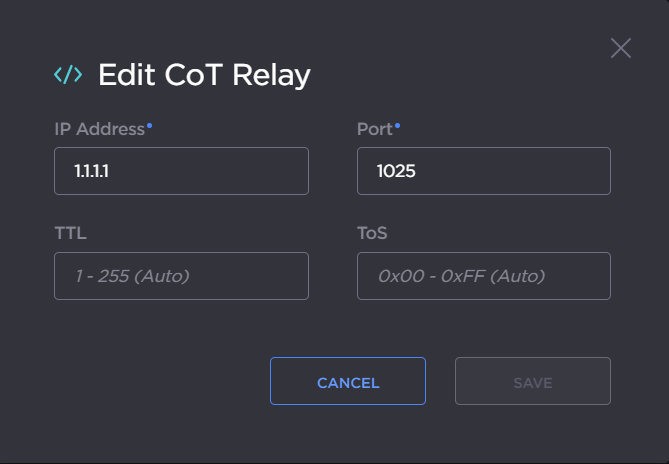669x464 pixels.
Task: Click the required dot next to Port
Action: pos(397,126)
